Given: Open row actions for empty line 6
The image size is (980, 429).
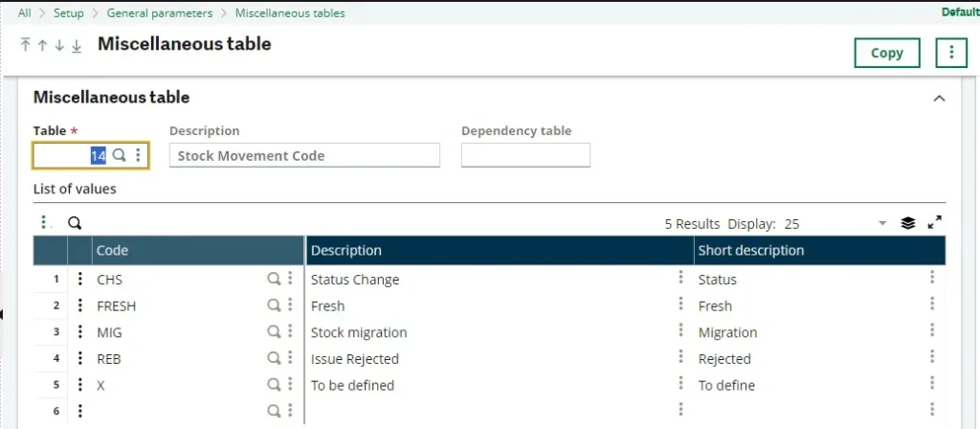Looking at the screenshot, I should pyautogui.click(x=80, y=411).
